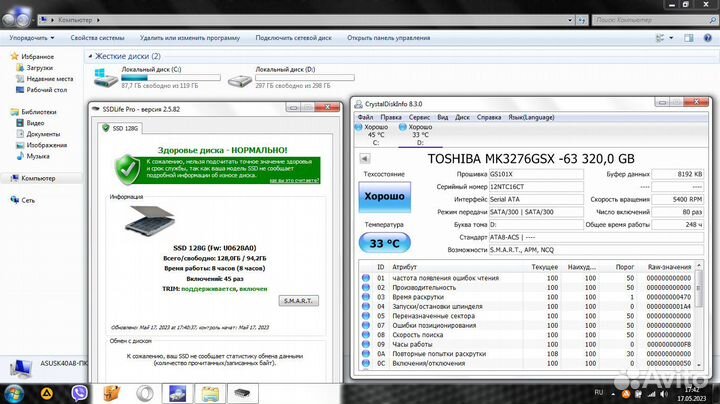Open the Язык(Language) menu
The image size is (720, 404).
pyautogui.click(x=531, y=117)
